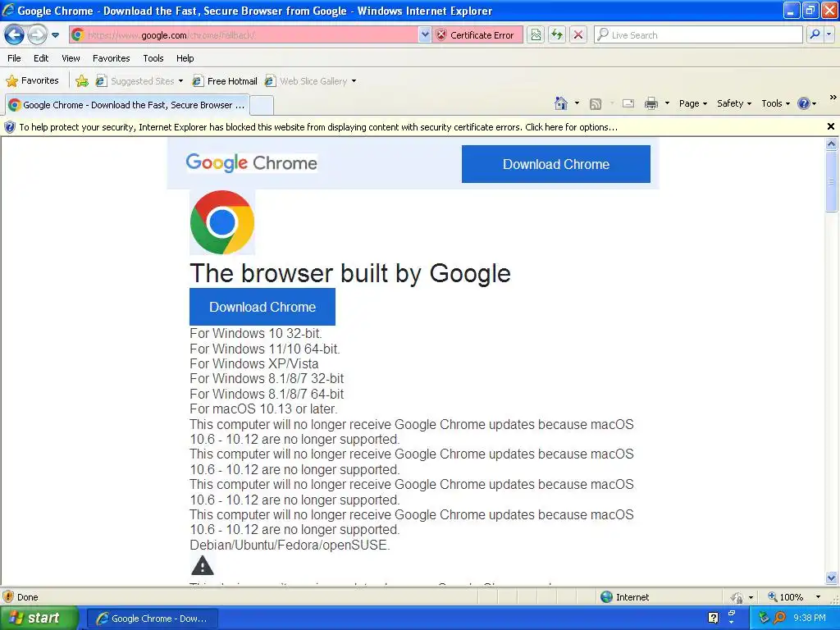Click the Safely Remove Hardware tray icon
This screenshot has height=630, width=840.
(764, 619)
